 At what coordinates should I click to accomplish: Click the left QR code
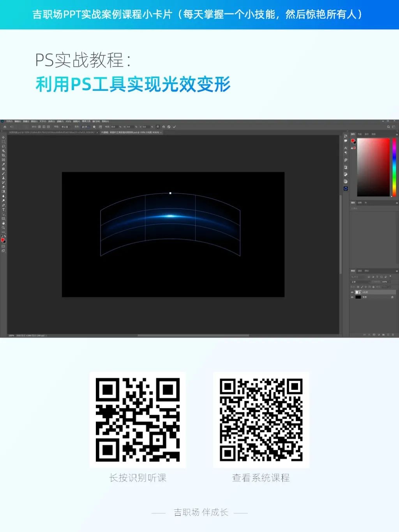(138, 420)
